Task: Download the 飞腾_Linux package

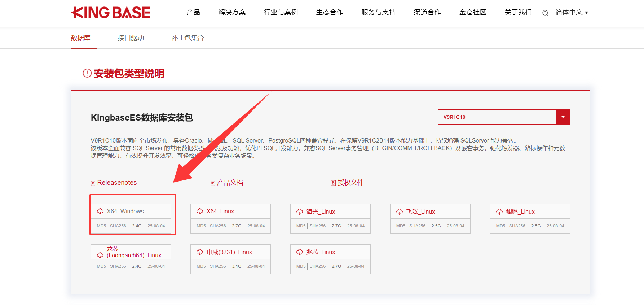Action: point(420,212)
